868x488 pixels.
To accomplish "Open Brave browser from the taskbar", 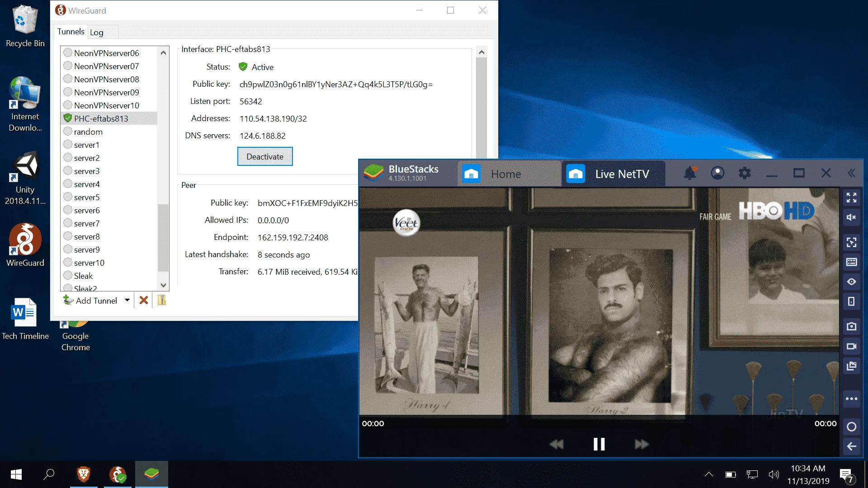I will pos(84,474).
